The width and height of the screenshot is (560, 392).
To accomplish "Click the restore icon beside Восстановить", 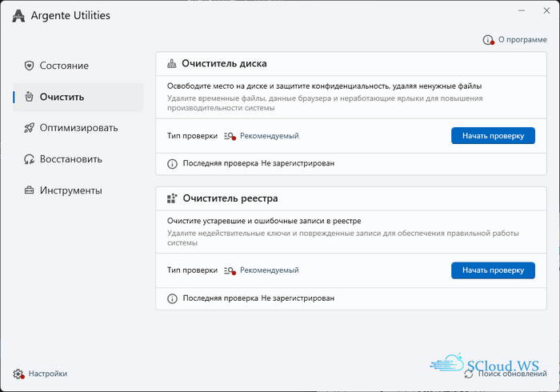I will (x=29, y=159).
